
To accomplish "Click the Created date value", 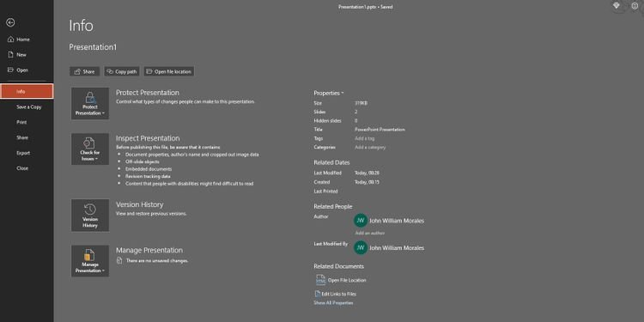I will tap(368, 182).
